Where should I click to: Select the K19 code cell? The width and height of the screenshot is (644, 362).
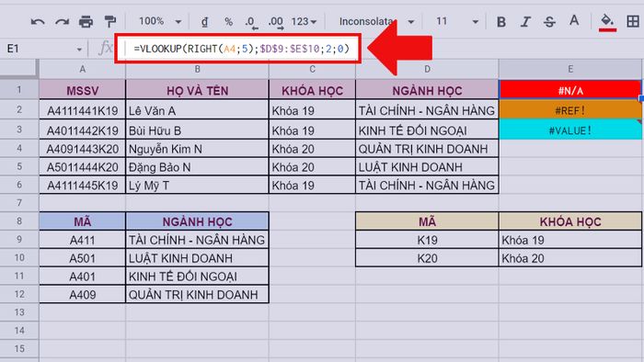coord(427,240)
